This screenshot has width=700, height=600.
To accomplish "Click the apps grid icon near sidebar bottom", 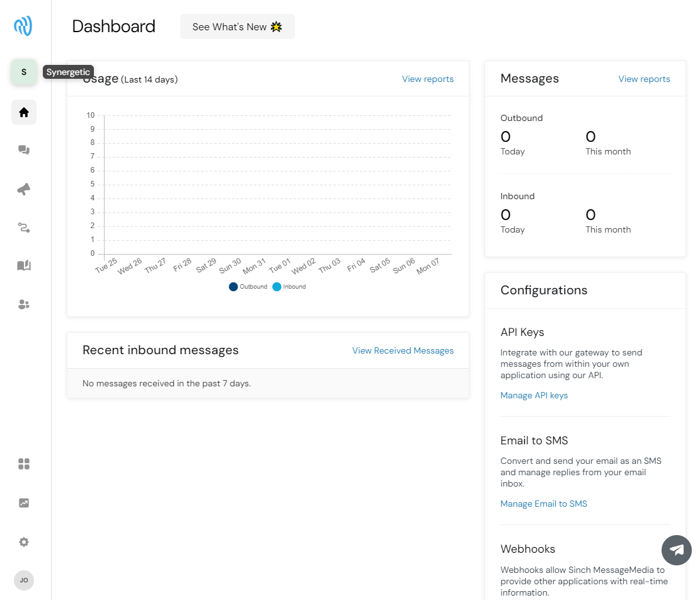I will tap(23, 464).
